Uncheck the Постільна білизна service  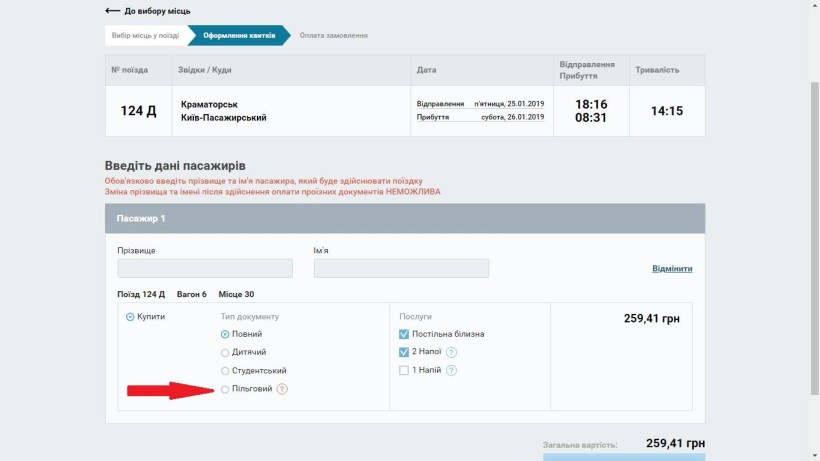pos(404,334)
